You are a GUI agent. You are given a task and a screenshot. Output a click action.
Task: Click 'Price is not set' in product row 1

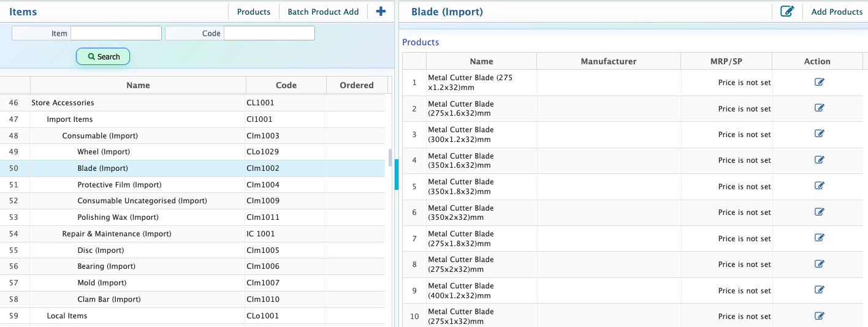[x=744, y=83]
